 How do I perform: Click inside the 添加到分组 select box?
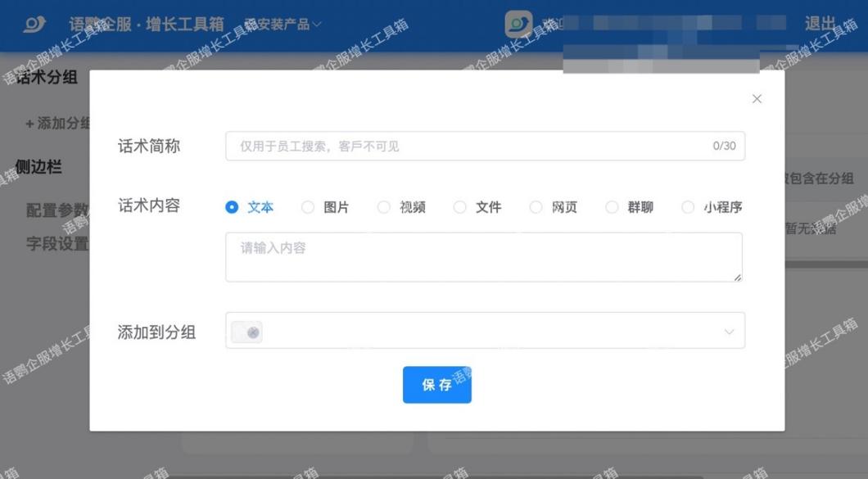491,331
